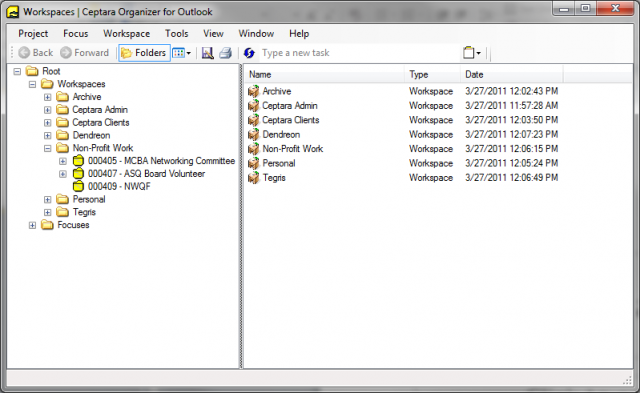
Task: Expand the Ceptara Admin tree node
Action: tap(48, 110)
